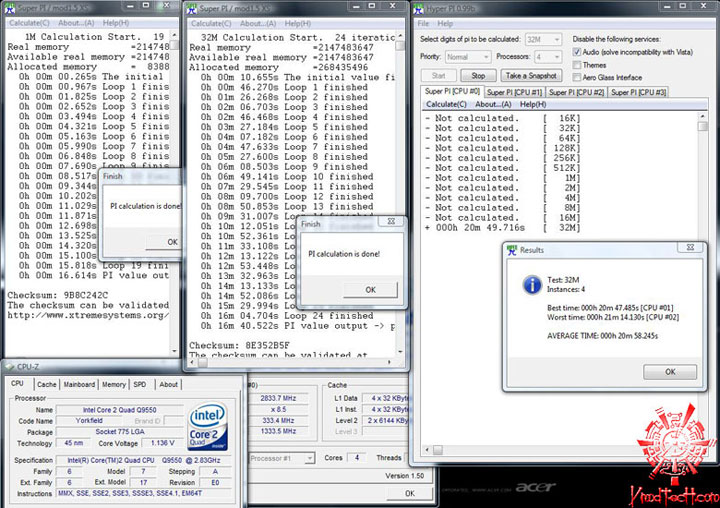Click the Core Voltage 1.136 V field
Screen dimensions: 720x508
pos(163,443)
